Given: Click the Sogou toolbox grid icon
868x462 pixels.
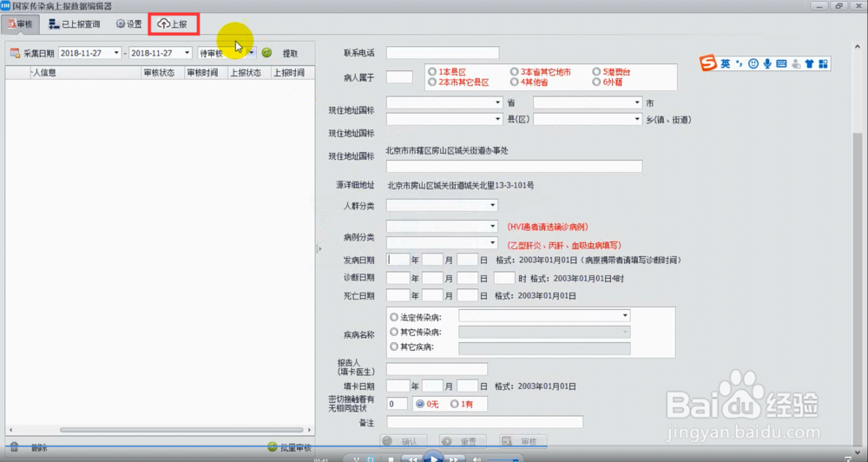Looking at the screenshot, I should [823, 63].
